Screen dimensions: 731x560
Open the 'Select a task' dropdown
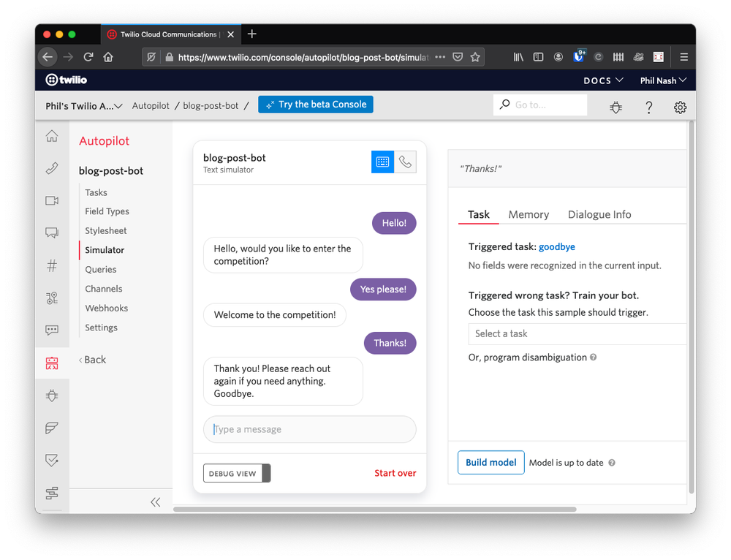pos(577,333)
